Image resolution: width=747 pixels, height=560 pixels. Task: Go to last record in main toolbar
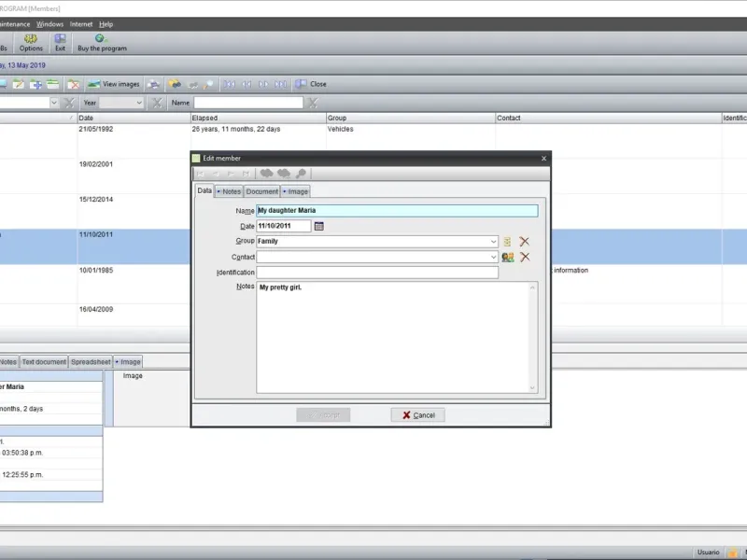281,84
